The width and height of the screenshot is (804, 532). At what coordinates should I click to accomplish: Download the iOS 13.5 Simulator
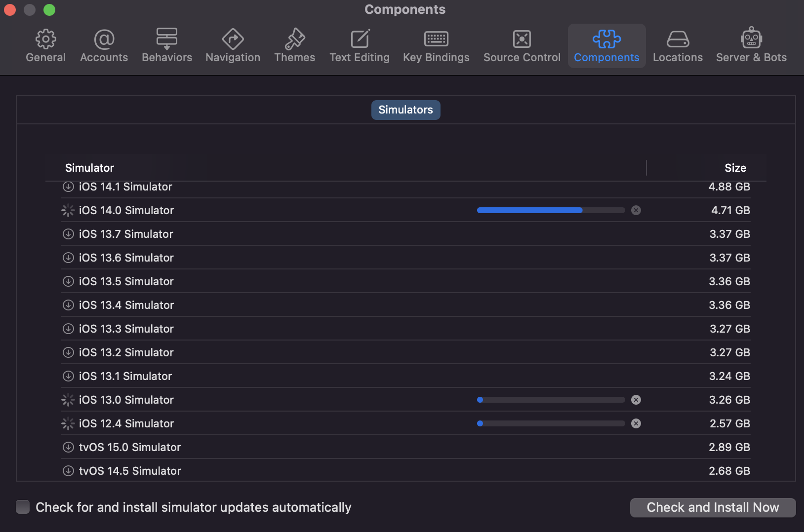coord(68,281)
